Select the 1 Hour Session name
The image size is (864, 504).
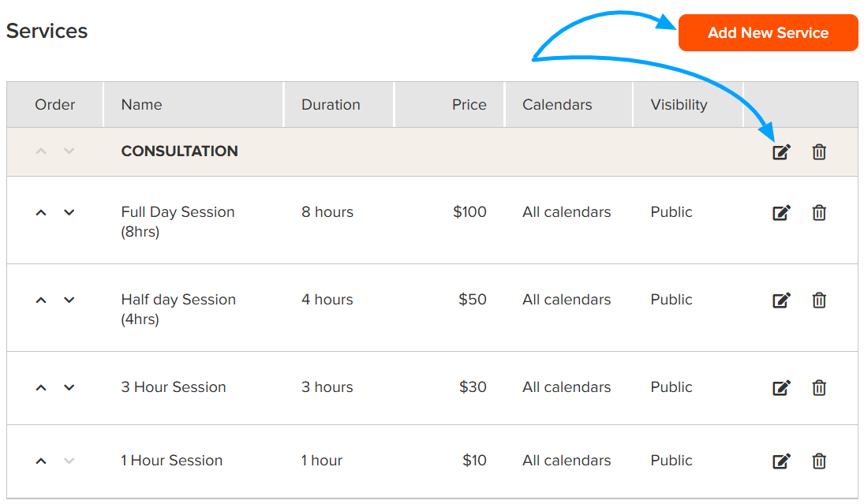pos(171,461)
